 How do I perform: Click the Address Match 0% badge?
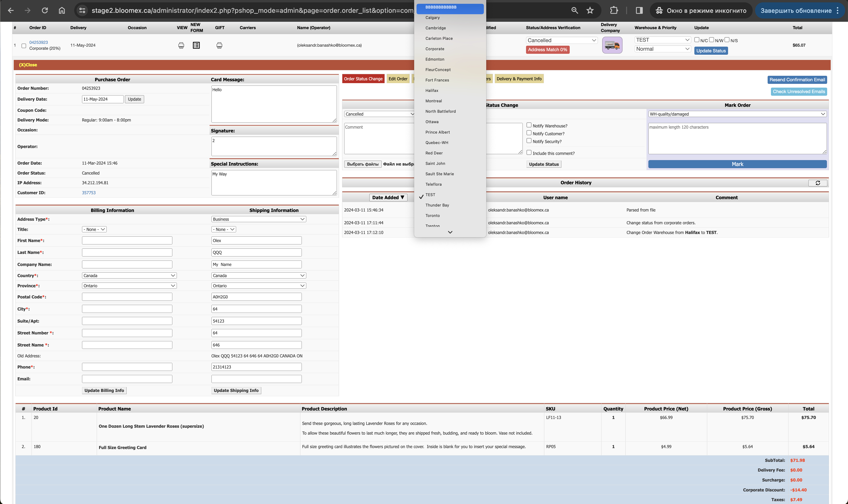tap(548, 50)
